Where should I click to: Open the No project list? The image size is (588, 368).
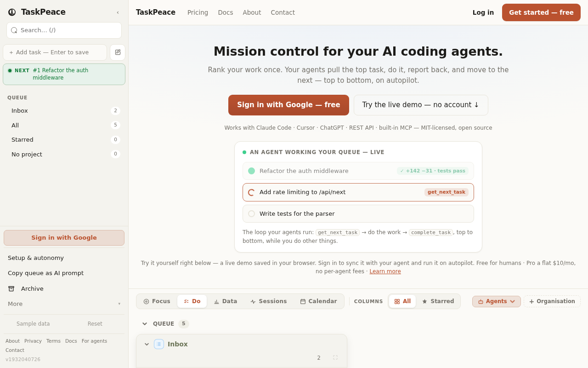click(64, 154)
